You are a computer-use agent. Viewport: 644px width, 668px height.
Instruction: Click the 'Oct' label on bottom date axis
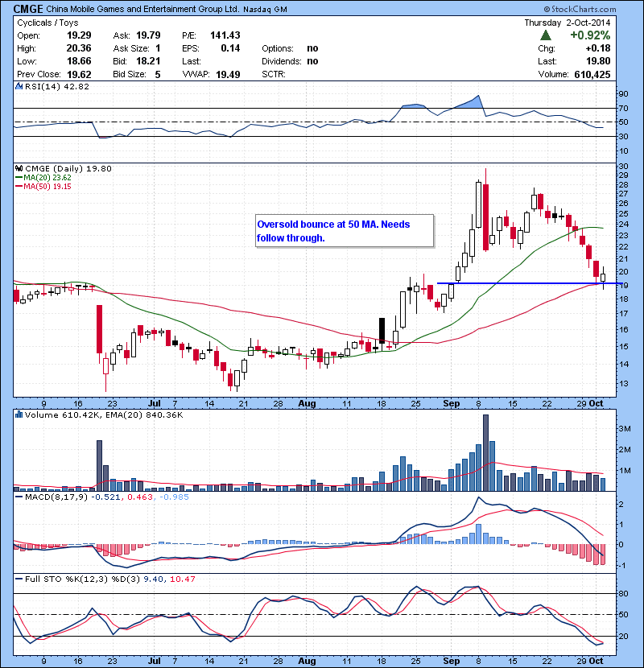[596, 661]
